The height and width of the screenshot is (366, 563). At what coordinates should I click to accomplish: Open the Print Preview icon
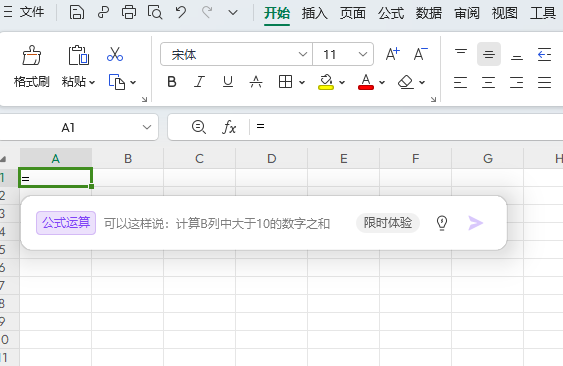155,13
